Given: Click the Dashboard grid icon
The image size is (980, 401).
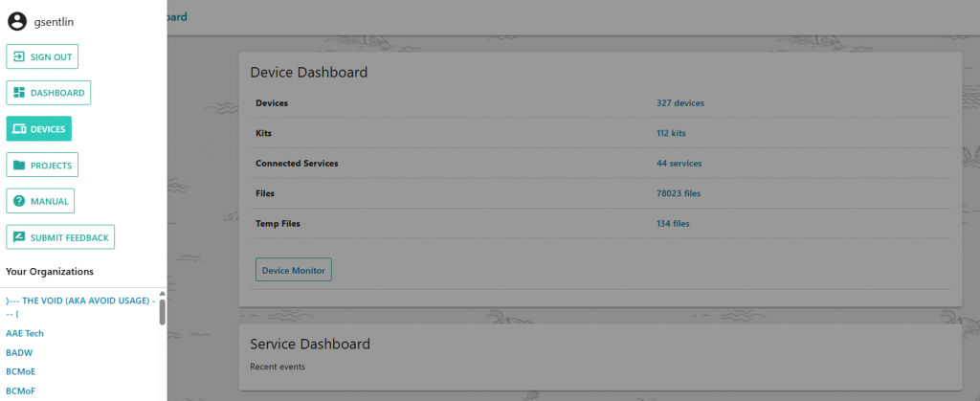Looking at the screenshot, I should (18, 93).
